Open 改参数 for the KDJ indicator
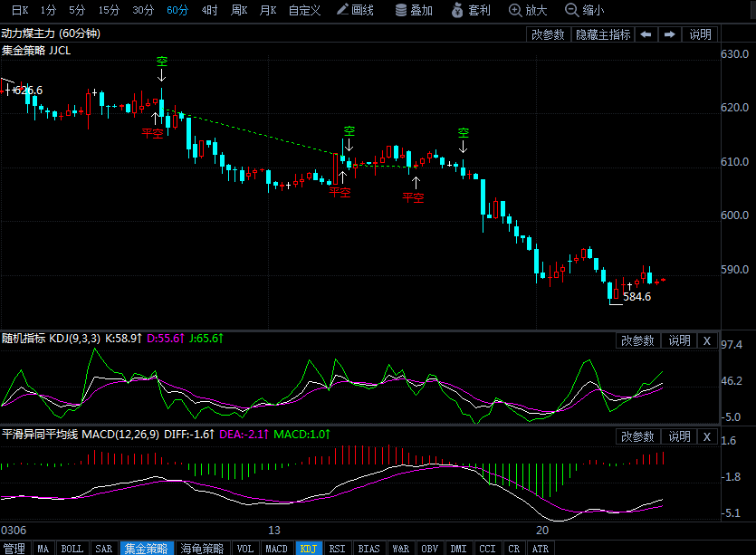The height and width of the screenshot is (555, 756). point(637,341)
